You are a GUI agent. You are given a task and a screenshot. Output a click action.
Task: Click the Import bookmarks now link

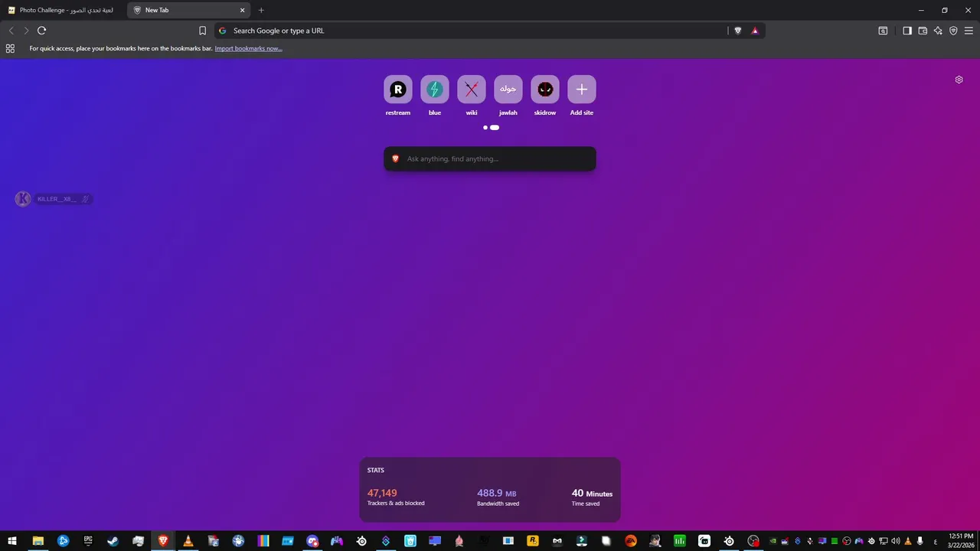(248, 48)
